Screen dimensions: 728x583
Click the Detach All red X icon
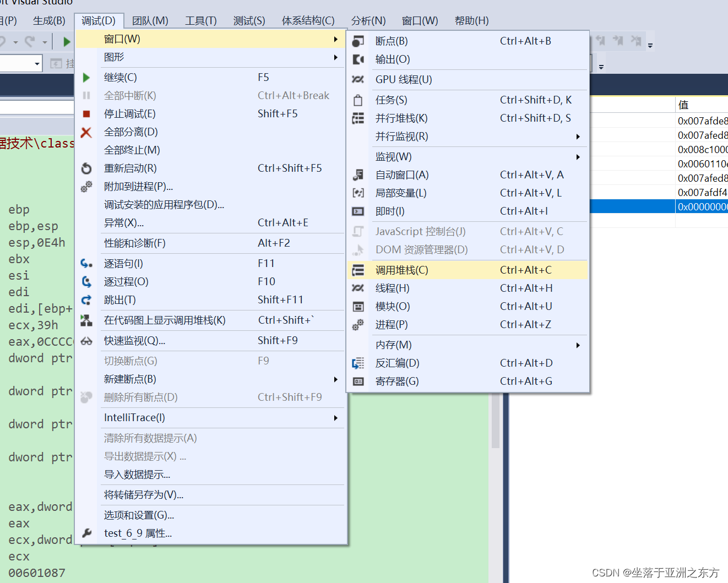[x=86, y=132]
